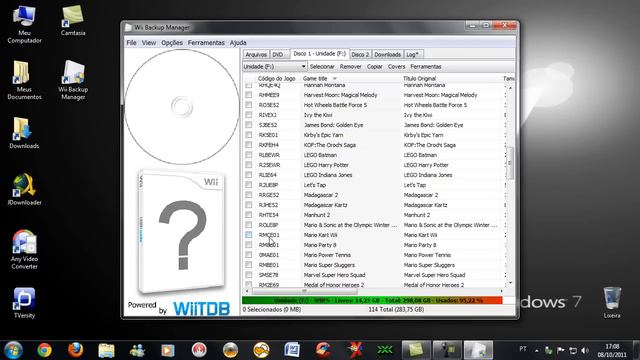The width and height of the screenshot is (640, 360).
Task: Open Microsoft Word from the taskbar
Action: [292, 350]
